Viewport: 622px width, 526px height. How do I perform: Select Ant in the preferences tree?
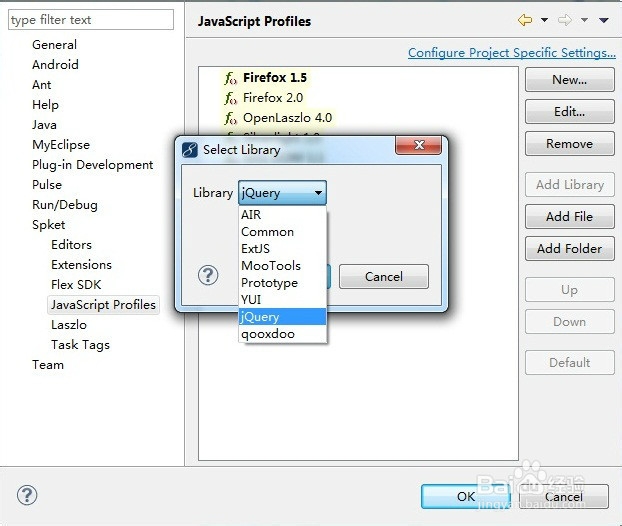[x=42, y=85]
